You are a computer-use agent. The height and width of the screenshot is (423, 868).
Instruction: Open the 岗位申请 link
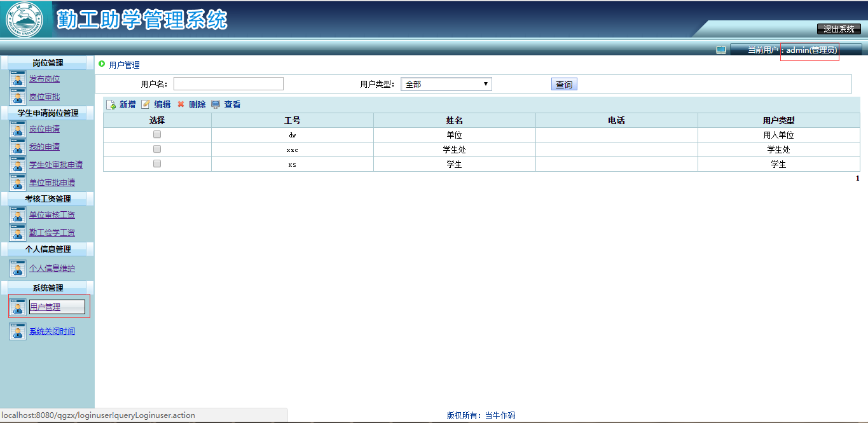pos(45,129)
